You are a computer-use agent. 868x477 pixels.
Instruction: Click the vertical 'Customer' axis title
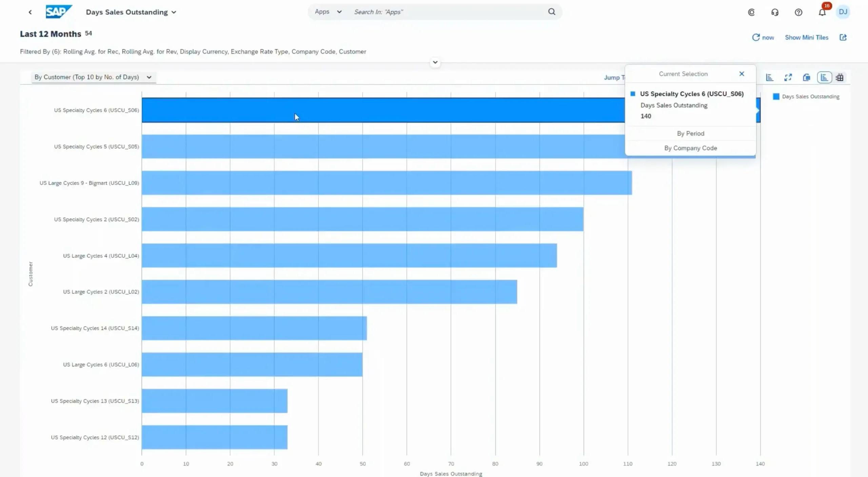point(31,274)
